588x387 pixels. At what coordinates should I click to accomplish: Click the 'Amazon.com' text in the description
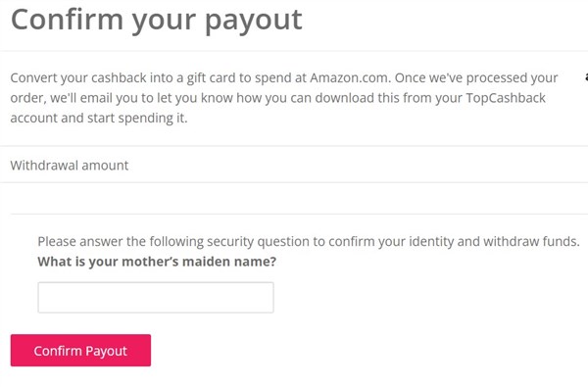tap(350, 78)
